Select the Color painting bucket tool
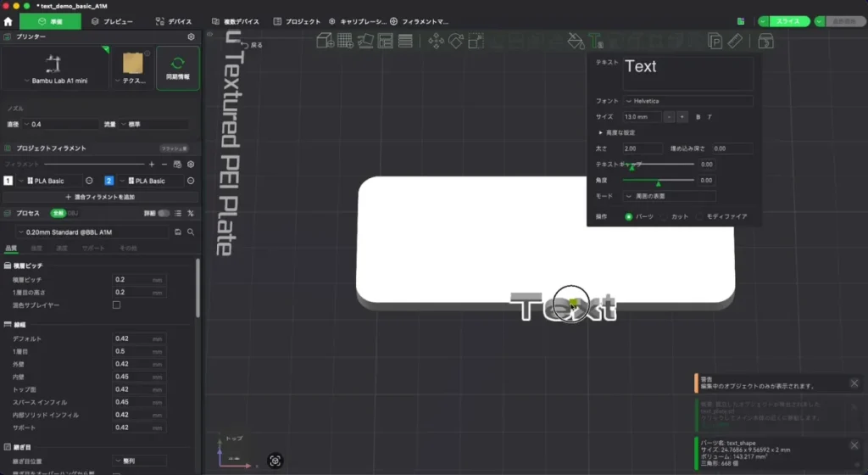This screenshot has height=475, width=868. click(x=576, y=41)
